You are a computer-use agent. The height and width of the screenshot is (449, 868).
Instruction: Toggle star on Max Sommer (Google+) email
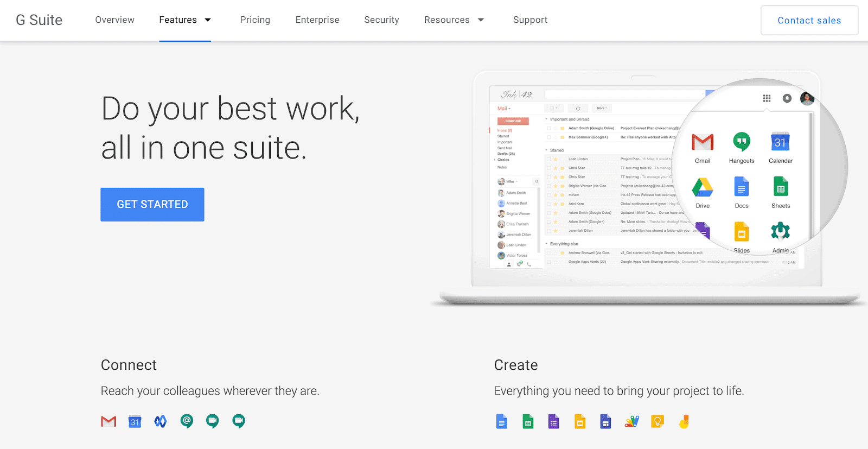tap(556, 137)
